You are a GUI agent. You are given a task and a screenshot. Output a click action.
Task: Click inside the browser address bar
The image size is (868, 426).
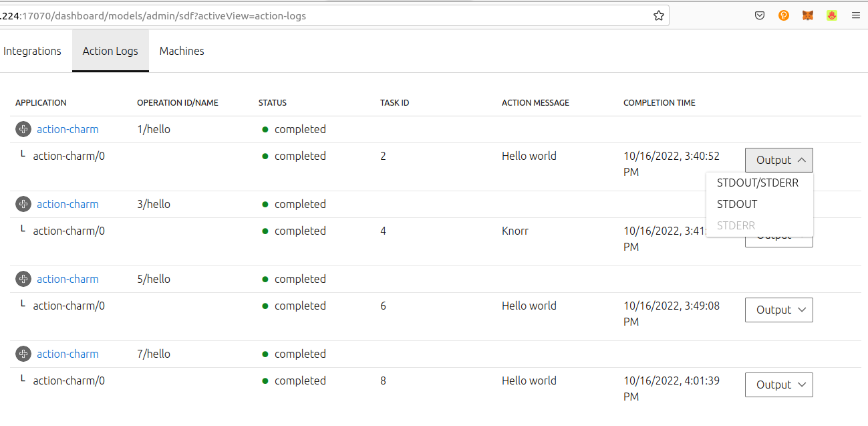pyautogui.click(x=334, y=15)
